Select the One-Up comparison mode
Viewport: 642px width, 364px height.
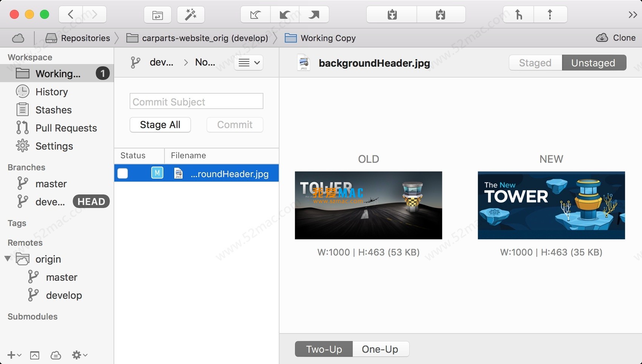(380, 349)
